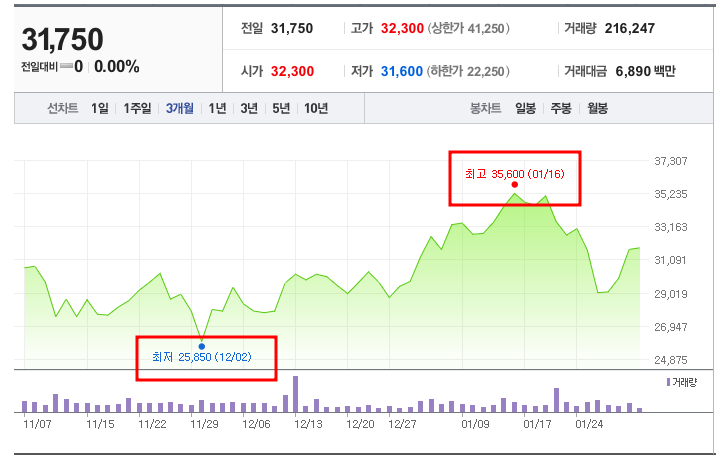Click 거래량 value 216,247

630,28
